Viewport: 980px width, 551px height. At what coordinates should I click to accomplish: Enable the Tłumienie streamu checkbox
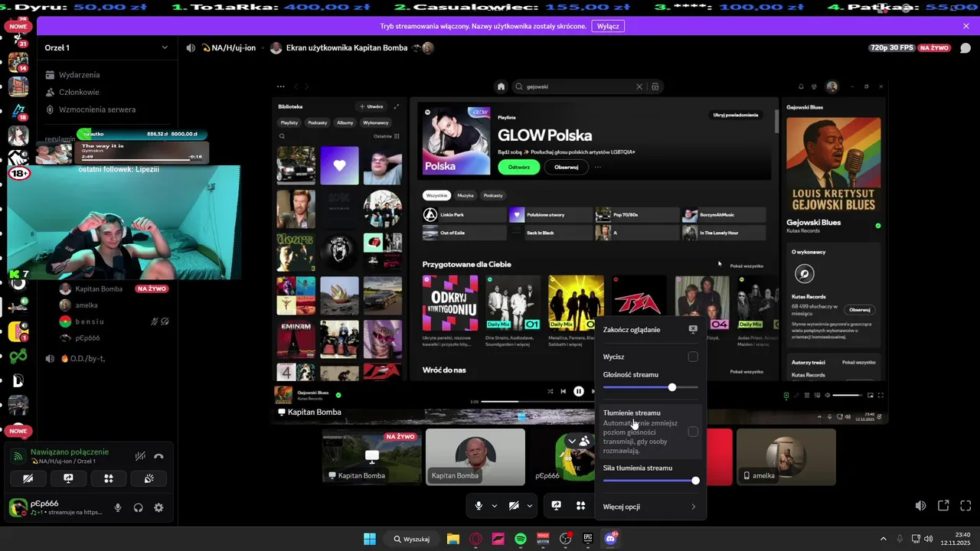tap(693, 432)
